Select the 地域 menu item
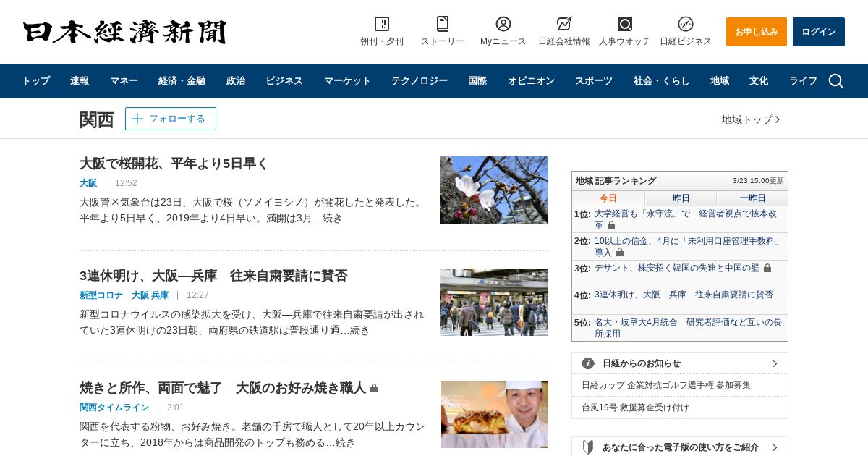The height and width of the screenshot is (456, 868). tap(720, 81)
